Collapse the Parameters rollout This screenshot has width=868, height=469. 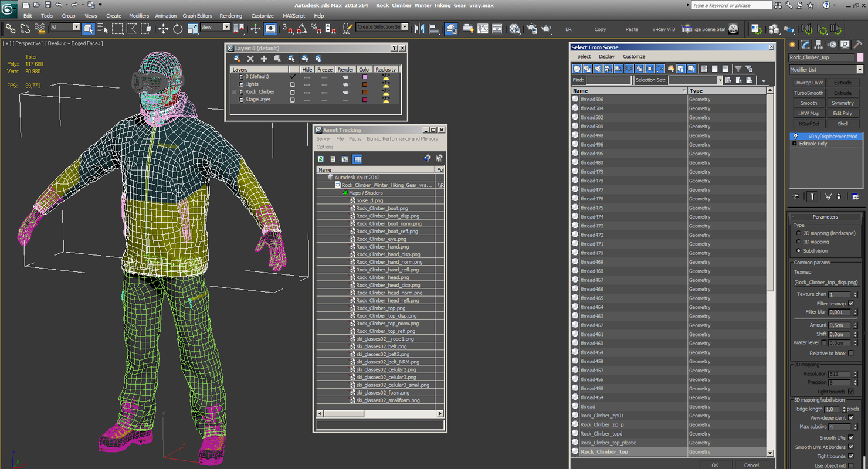(825, 217)
